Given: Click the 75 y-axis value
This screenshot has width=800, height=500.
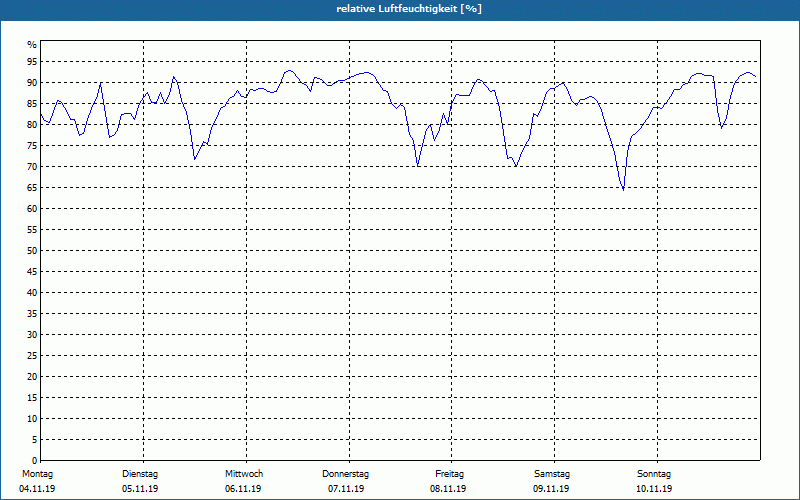Looking at the screenshot, I should 32,145.
